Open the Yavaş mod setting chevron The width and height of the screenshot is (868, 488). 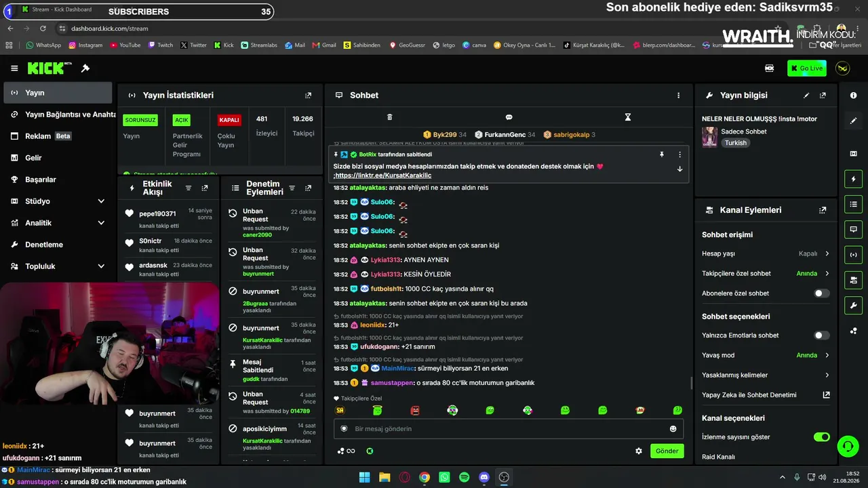[x=827, y=355]
